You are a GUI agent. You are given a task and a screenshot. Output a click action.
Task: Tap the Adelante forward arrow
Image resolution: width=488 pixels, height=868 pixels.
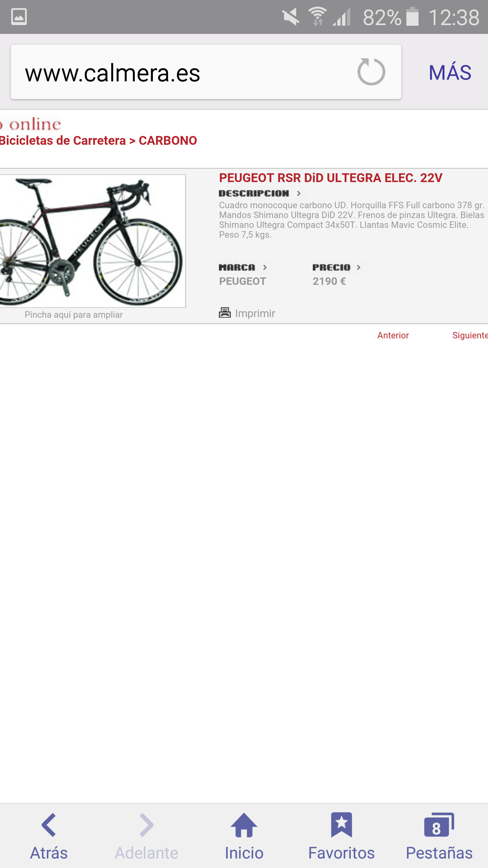pos(146,825)
